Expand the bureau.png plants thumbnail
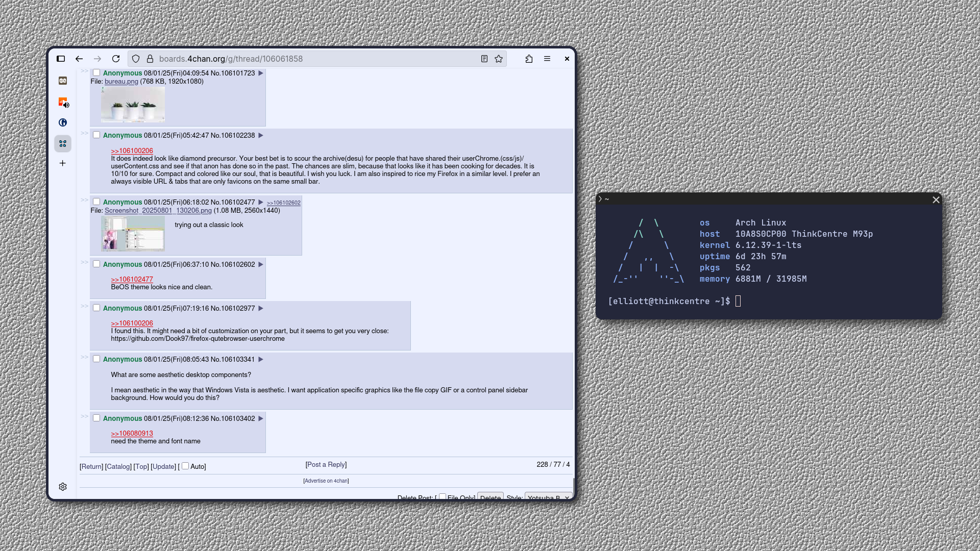The width and height of the screenshot is (980, 551). pyautogui.click(x=133, y=105)
